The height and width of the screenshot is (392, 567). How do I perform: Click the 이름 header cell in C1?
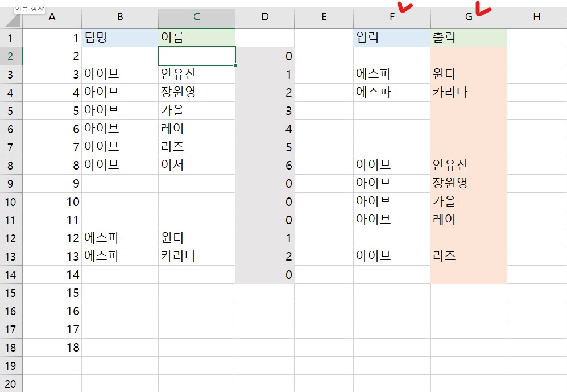click(x=196, y=38)
